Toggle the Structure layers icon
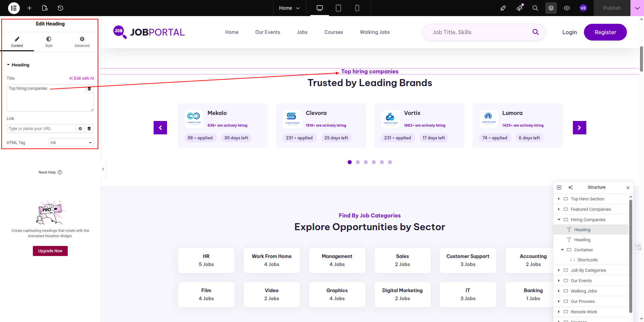The height and width of the screenshot is (322, 644). click(x=551, y=8)
